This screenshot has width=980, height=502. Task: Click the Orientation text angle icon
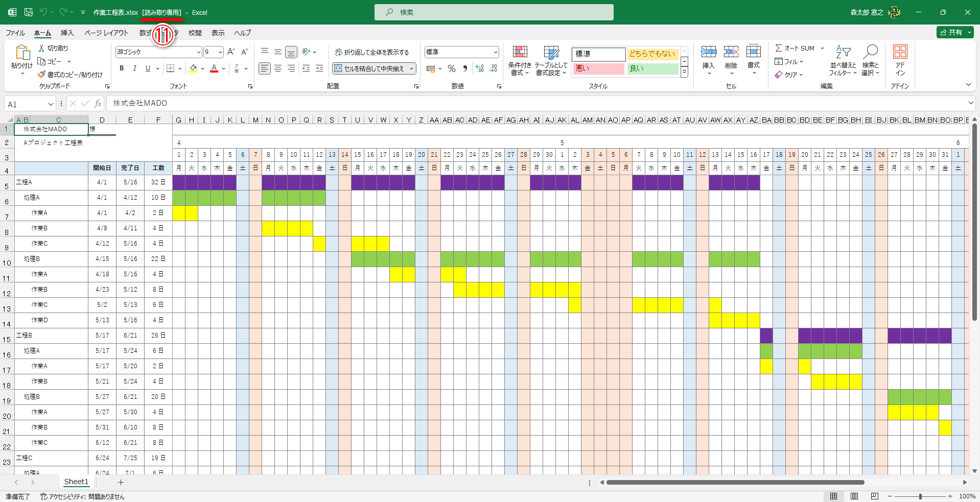click(x=306, y=52)
